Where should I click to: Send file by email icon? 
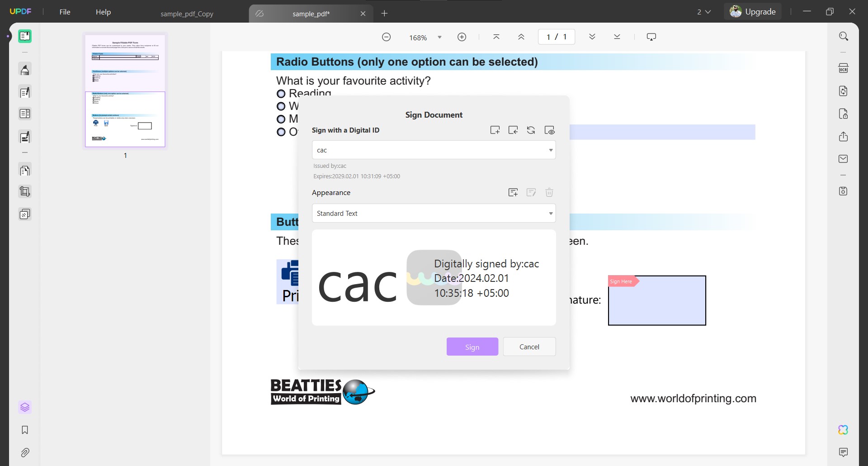[x=844, y=159]
